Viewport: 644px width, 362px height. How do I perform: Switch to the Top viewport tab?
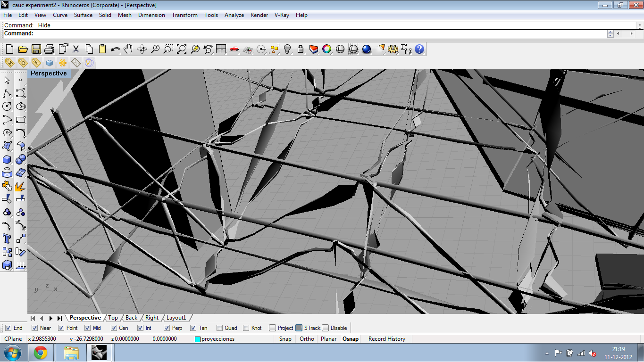(113, 318)
